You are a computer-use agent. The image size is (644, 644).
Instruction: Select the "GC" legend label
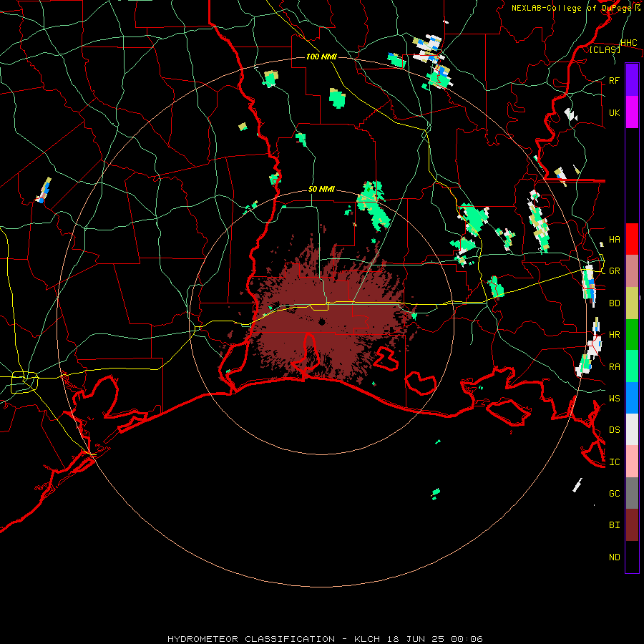[x=615, y=493]
